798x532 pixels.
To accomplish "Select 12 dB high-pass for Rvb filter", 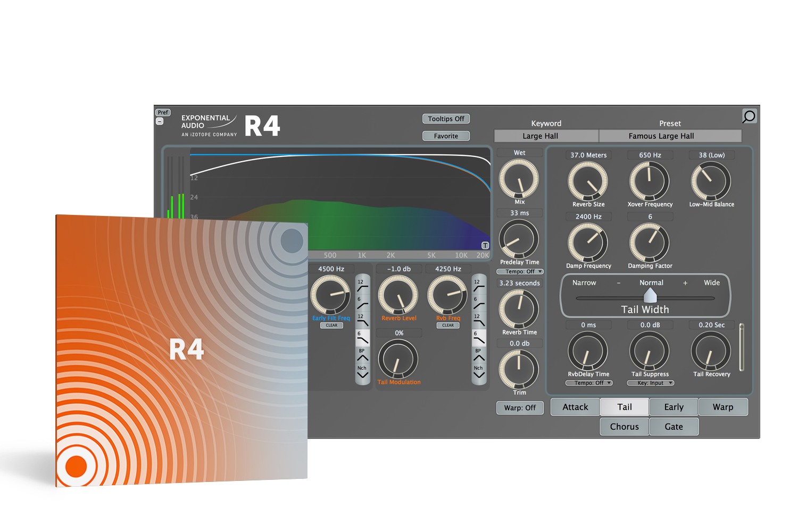I will click(479, 286).
